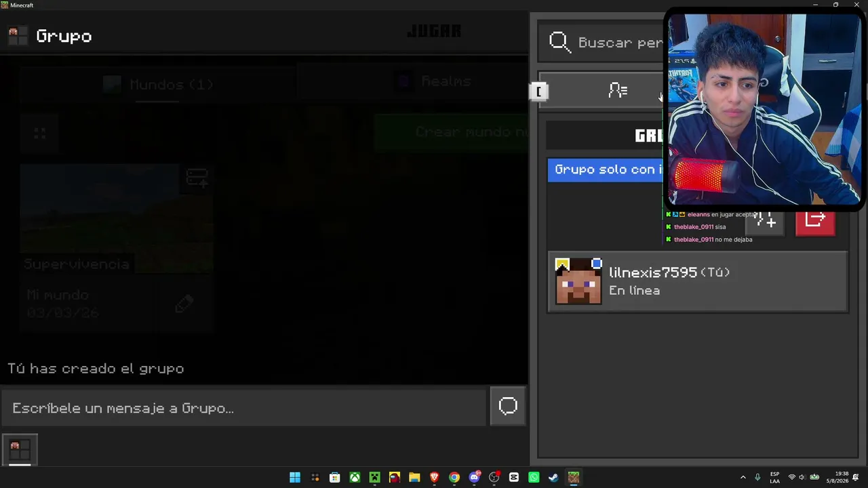The height and width of the screenshot is (488, 868).
Task: Click the Minecraft grass block taskbar icon
Action: tap(574, 478)
